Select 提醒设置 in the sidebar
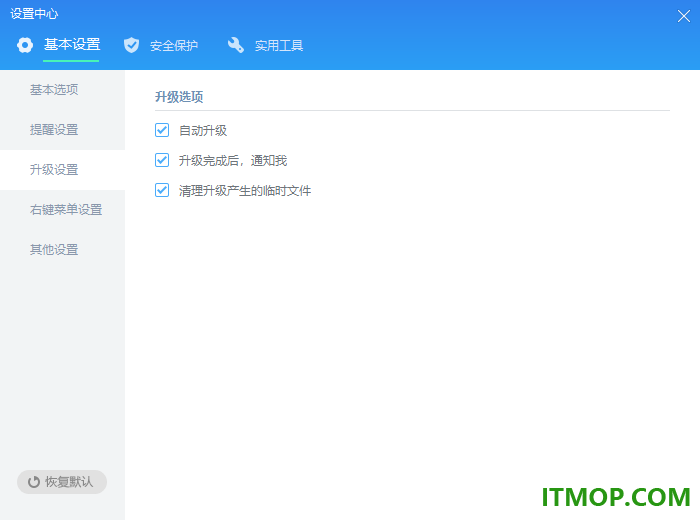The image size is (700, 520). pyautogui.click(x=62, y=130)
